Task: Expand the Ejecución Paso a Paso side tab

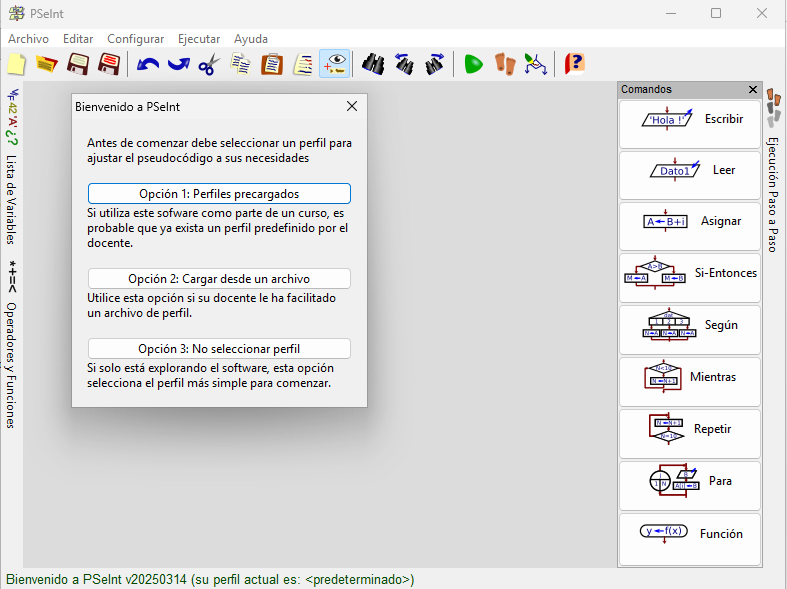Action: tap(773, 171)
